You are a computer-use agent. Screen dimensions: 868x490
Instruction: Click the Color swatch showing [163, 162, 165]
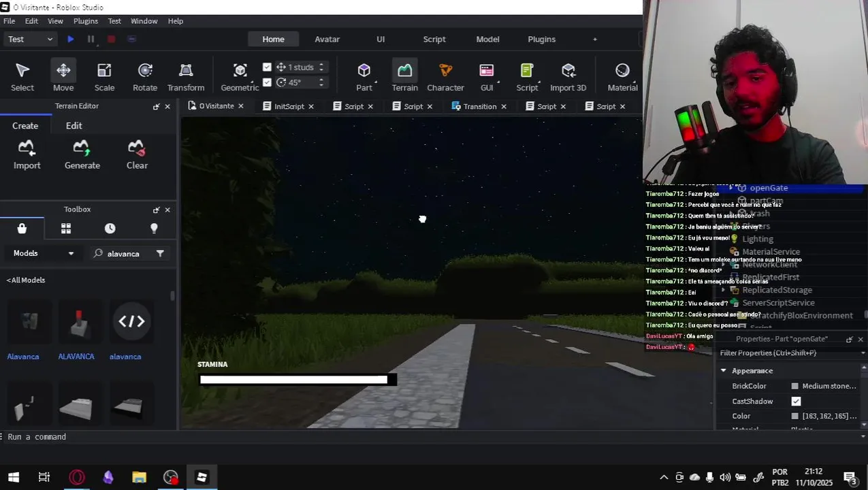(794, 416)
